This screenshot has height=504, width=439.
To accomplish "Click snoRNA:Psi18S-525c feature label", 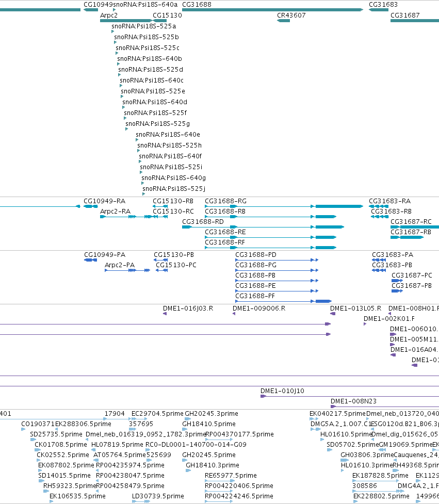I will tap(148, 48).
